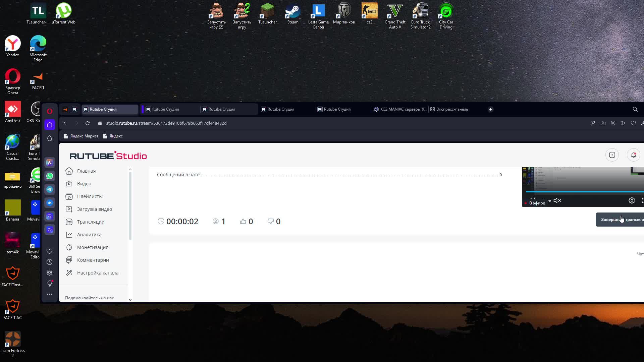Open the cs2 desktop shortcut
Viewport: 644px width, 362px height.
tap(369, 14)
